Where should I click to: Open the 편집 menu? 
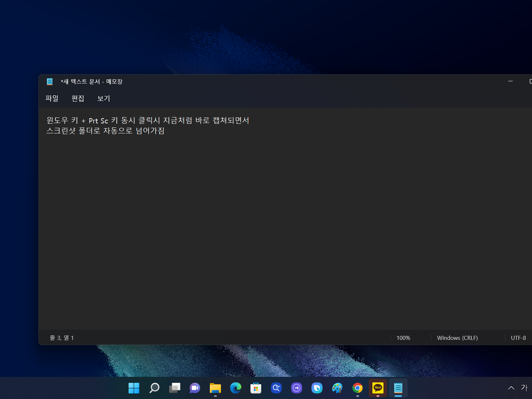point(78,98)
